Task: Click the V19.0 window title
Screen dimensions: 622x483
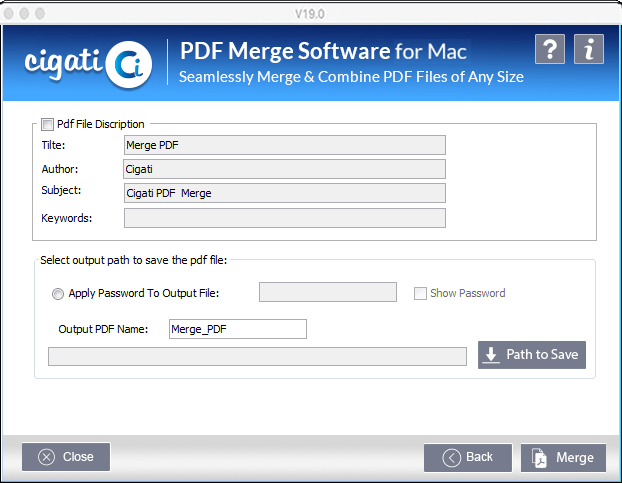Action: [310, 14]
